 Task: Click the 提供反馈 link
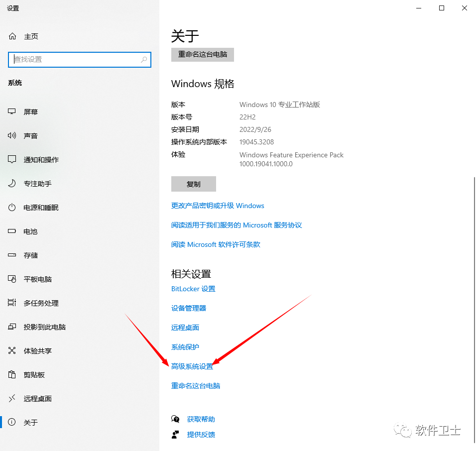[x=201, y=435]
